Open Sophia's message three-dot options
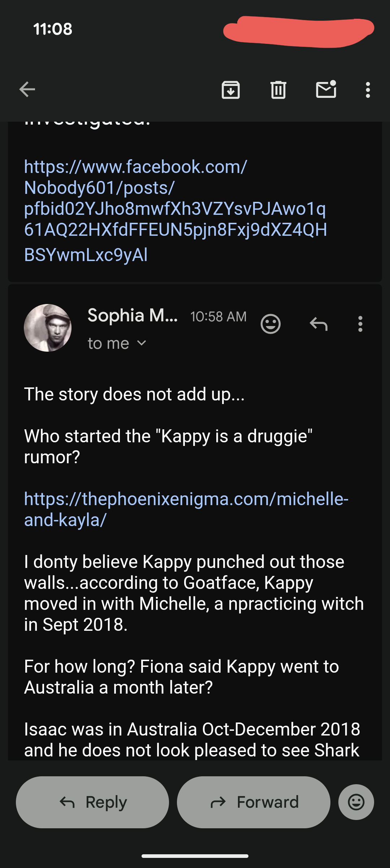 pos(360,324)
